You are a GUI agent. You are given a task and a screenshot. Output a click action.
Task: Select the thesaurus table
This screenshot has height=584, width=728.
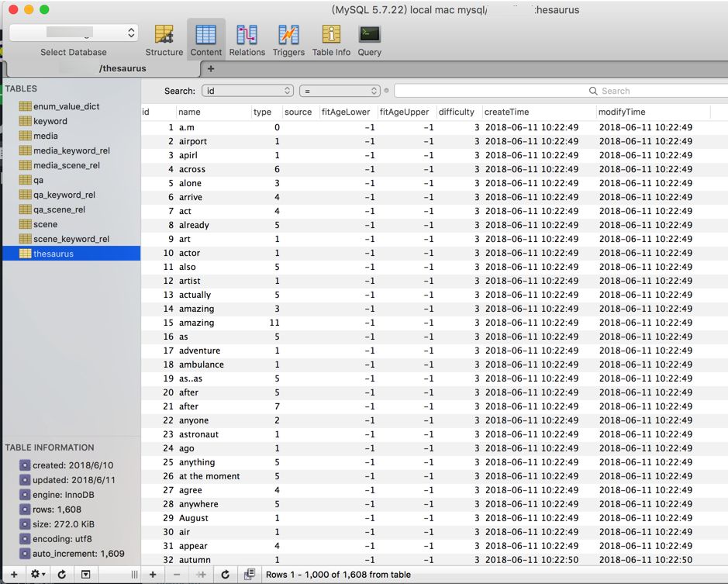coord(71,254)
